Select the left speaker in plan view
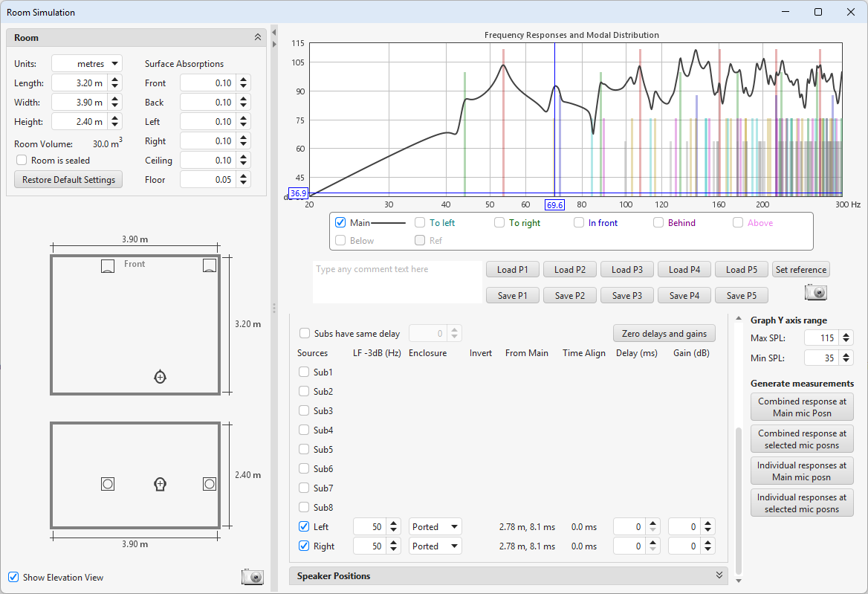The width and height of the screenshot is (868, 594). (108, 265)
